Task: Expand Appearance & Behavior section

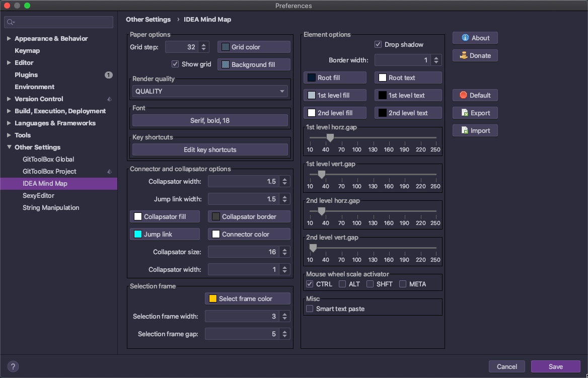Action: (x=9, y=39)
